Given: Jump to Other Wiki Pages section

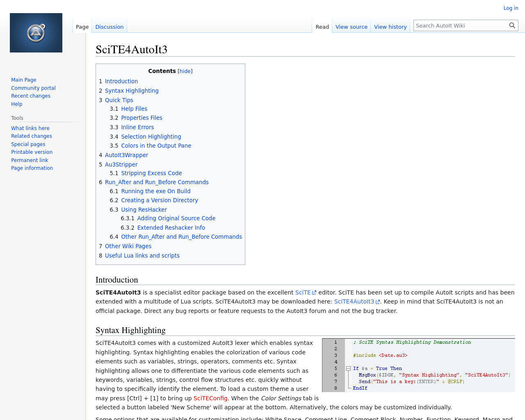Looking at the screenshot, I should [128, 246].
